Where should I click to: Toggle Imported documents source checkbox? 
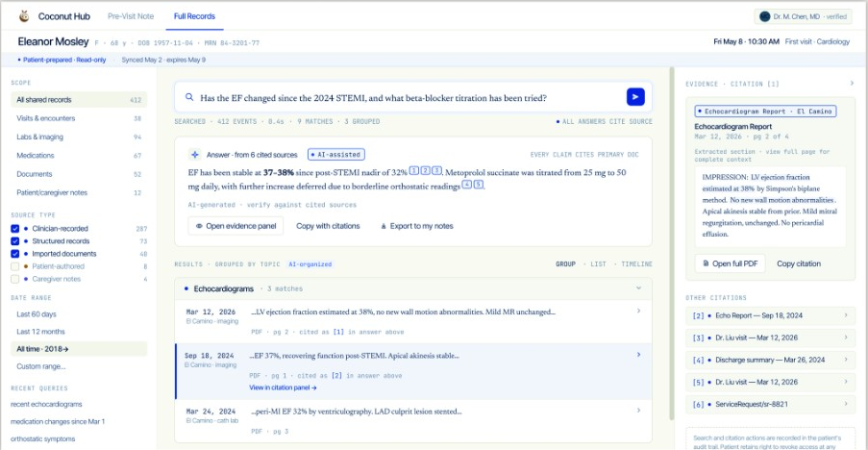15,254
